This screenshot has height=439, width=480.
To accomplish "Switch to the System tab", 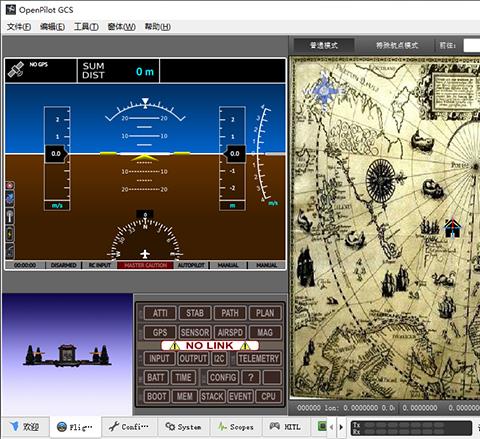I will (x=183, y=427).
